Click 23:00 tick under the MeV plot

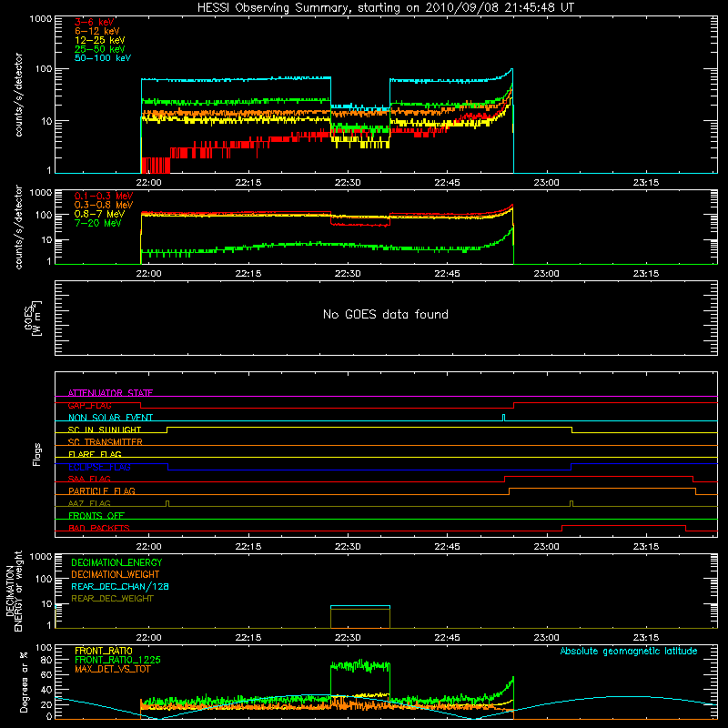[x=546, y=274]
